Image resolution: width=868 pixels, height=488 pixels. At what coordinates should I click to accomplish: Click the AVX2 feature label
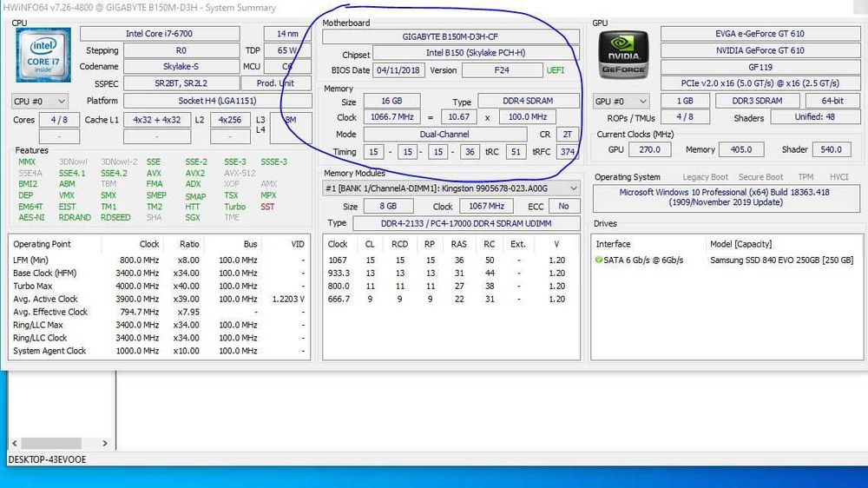(194, 173)
